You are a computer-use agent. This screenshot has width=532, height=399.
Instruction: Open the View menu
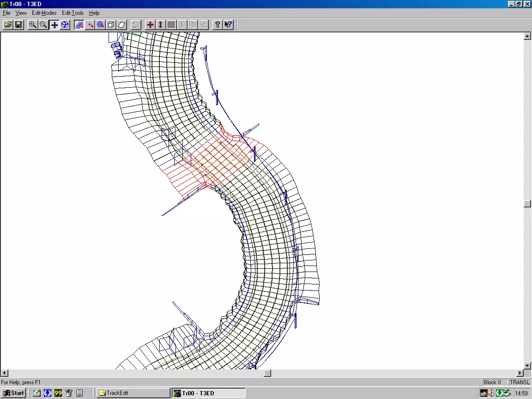(x=21, y=13)
